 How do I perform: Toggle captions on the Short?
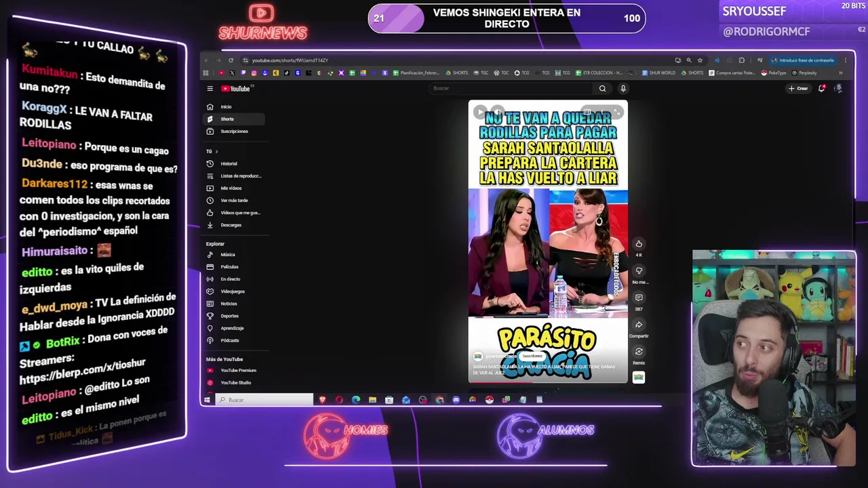(587, 112)
